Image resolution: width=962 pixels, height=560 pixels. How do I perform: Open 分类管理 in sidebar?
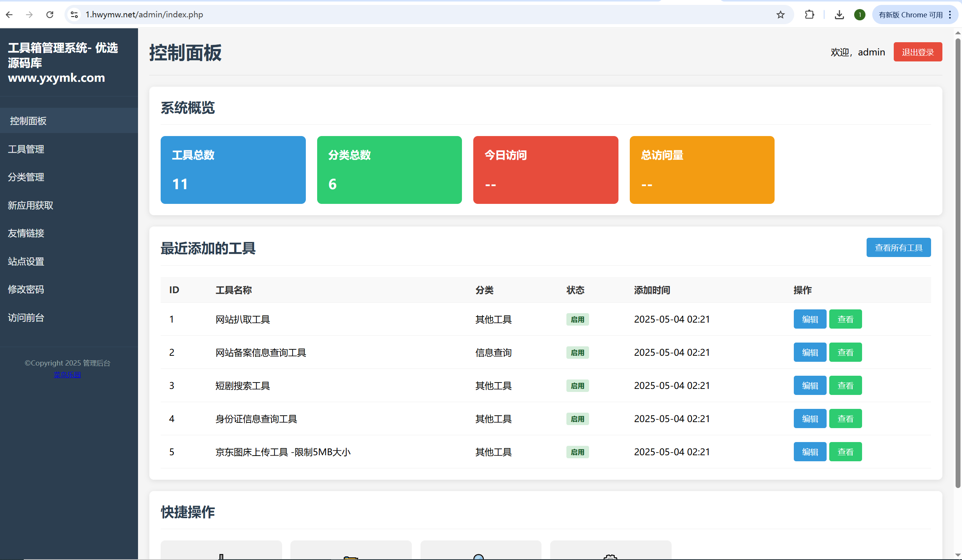click(x=69, y=177)
